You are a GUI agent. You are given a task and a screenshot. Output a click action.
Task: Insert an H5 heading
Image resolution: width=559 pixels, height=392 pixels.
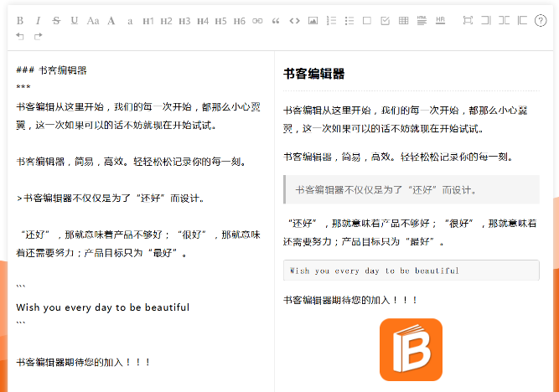point(220,21)
